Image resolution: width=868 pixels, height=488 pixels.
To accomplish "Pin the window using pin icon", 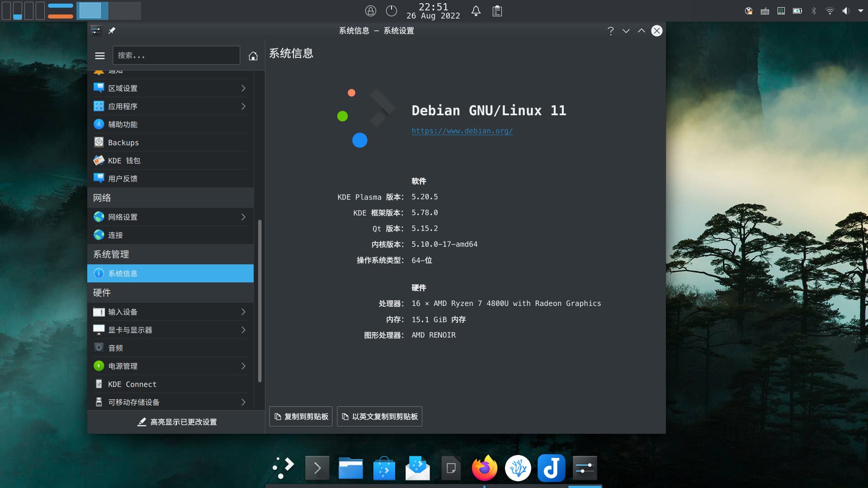I will coord(112,31).
